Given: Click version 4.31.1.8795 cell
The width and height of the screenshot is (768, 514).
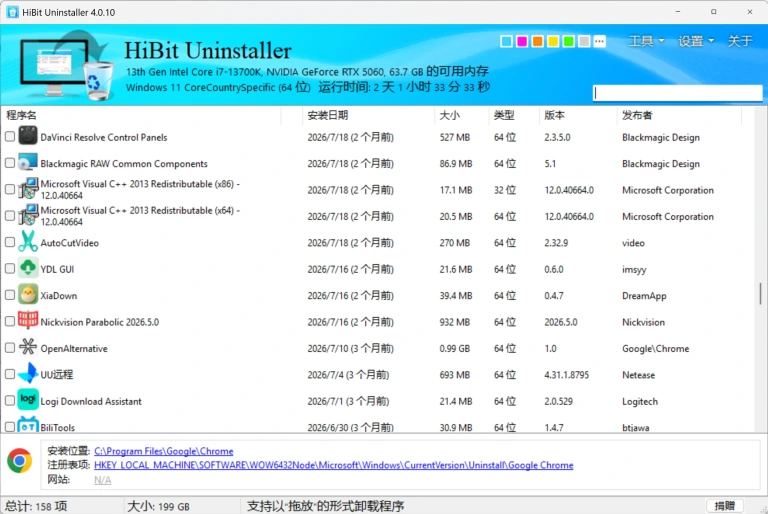Looking at the screenshot, I should coord(567,375).
